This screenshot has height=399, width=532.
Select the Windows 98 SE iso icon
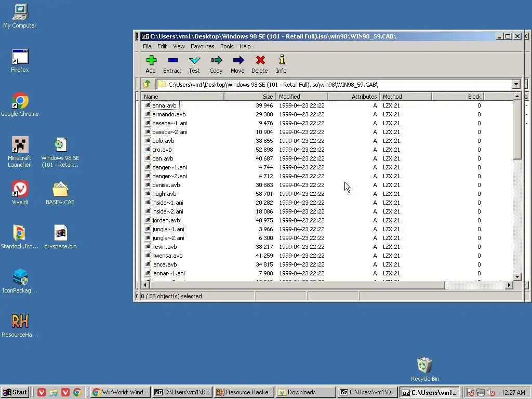[x=60, y=152]
